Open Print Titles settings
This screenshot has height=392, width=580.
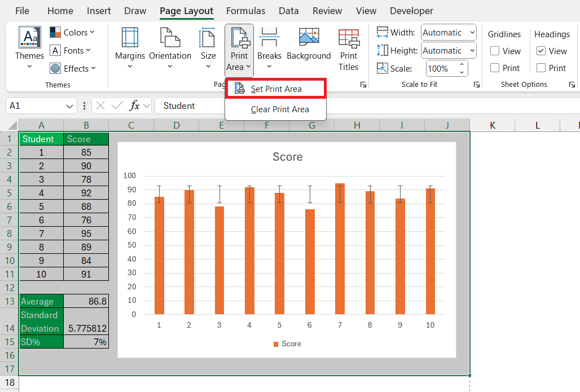(x=349, y=50)
